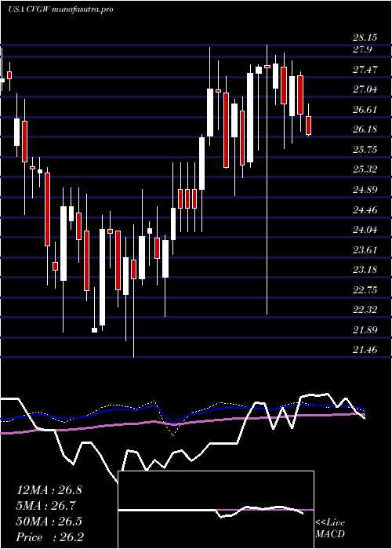
Task: Click the 23.18 price axis label
Action: [365, 270]
